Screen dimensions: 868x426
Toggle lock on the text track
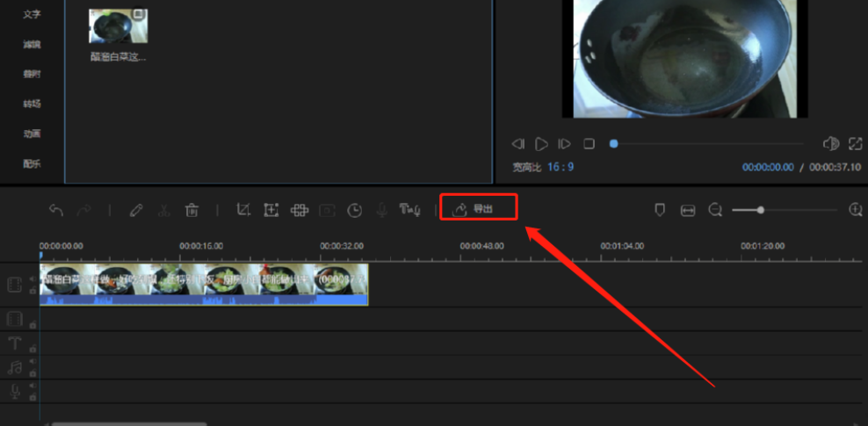tap(33, 349)
